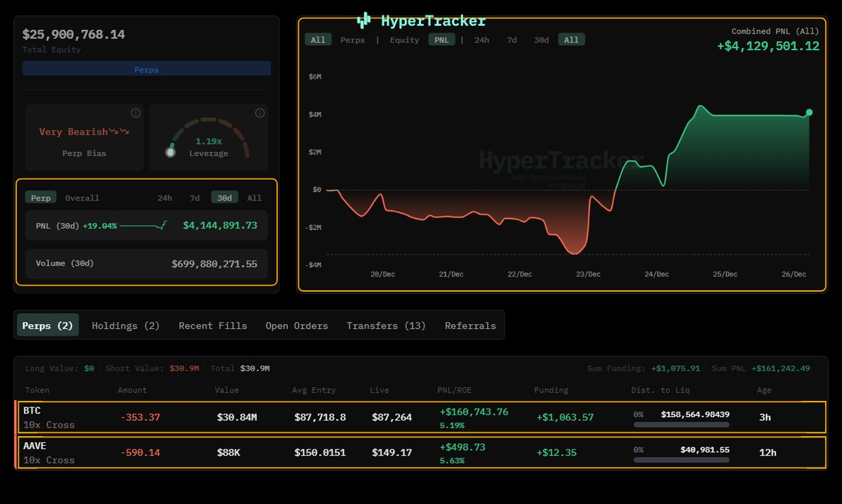Click the blue Perps equity bar
The height and width of the screenshot is (504, 842).
coord(147,69)
